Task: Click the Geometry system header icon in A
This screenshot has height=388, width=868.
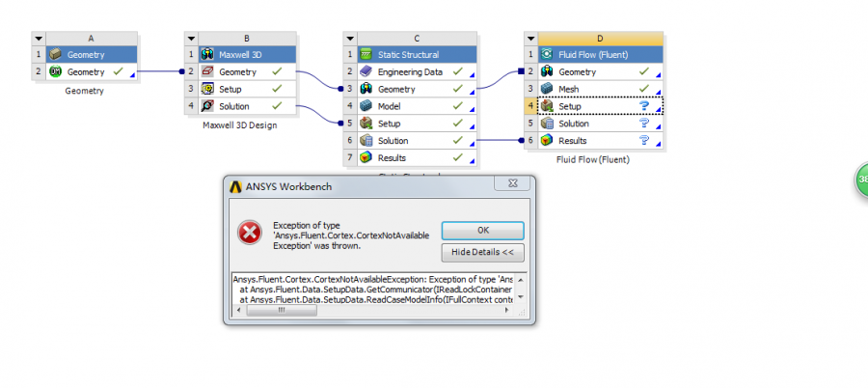Action: click(55, 54)
